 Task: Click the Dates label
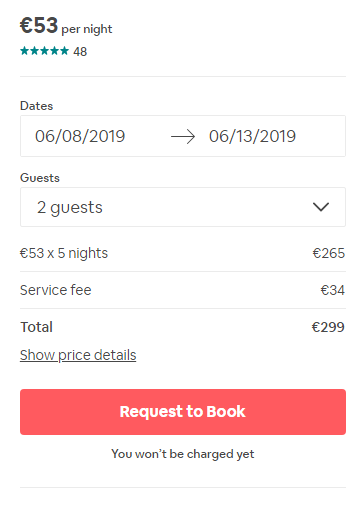coord(36,106)
